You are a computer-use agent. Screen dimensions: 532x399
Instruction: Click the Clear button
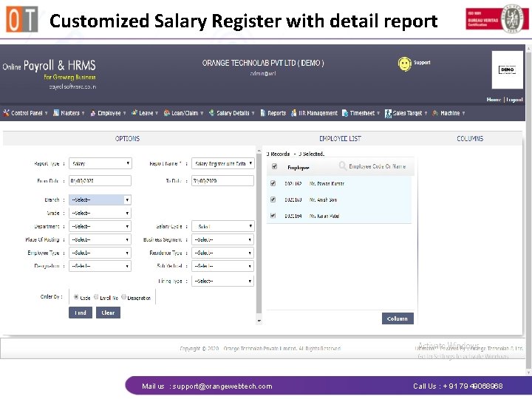click(108, 313)
